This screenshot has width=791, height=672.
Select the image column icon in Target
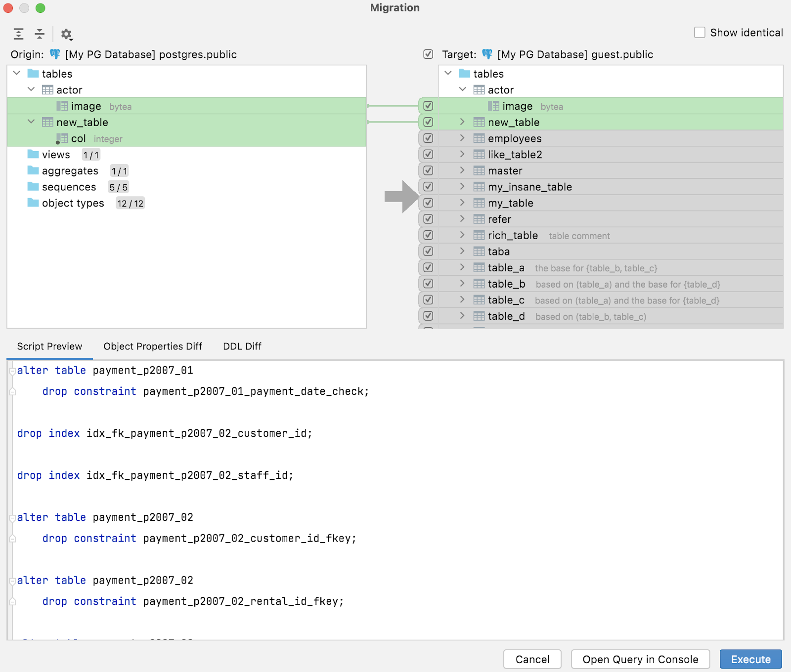493,106
